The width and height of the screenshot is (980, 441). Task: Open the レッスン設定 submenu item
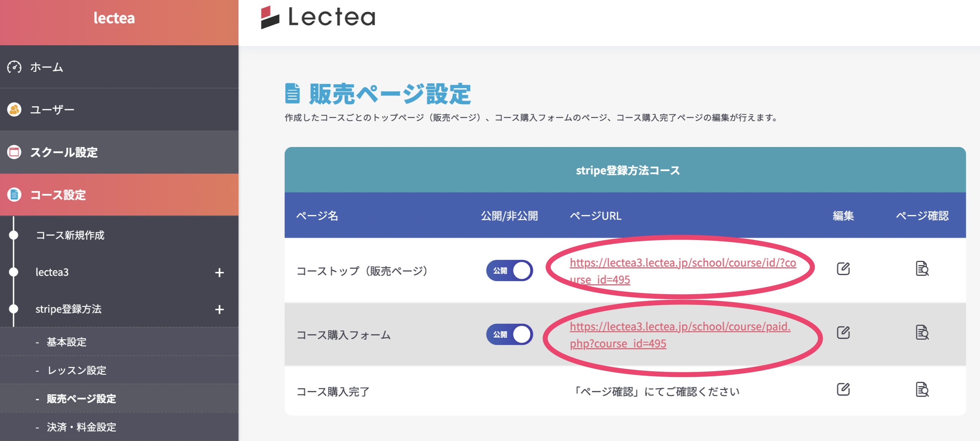77,370
